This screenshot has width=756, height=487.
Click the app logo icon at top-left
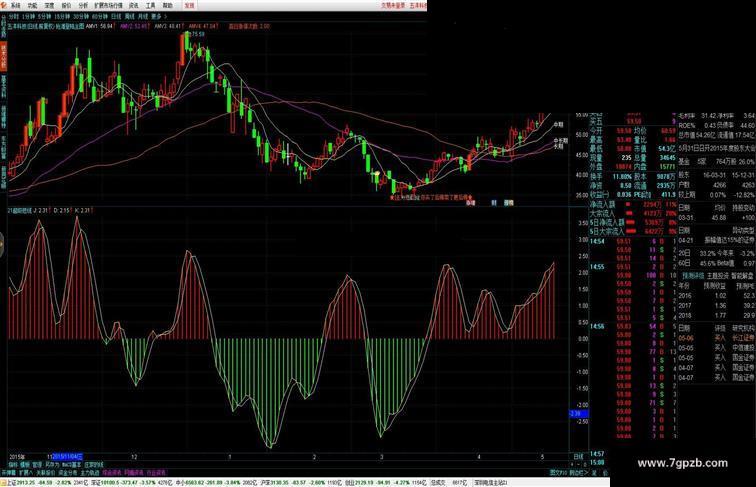4,5
